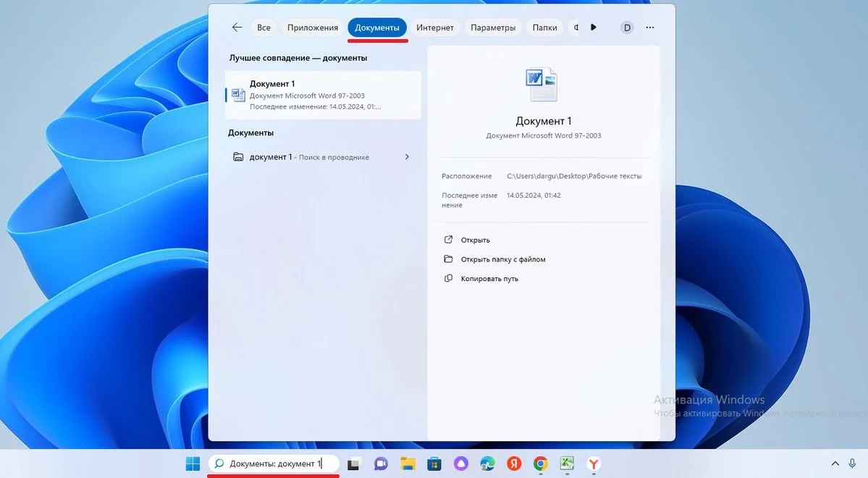The image size is (868, 478).
Task: Open the D user account avatar
Action: coord(627,27)
